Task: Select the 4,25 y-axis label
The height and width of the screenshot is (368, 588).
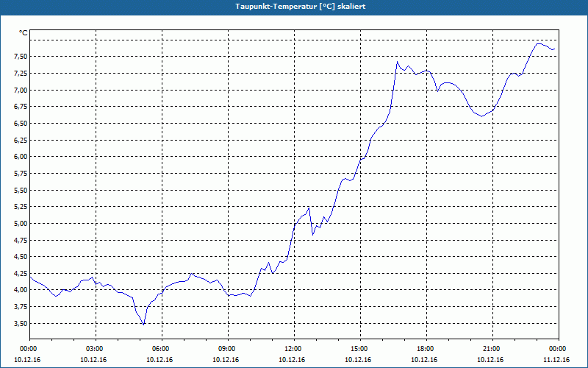Action: pos(21,273)
